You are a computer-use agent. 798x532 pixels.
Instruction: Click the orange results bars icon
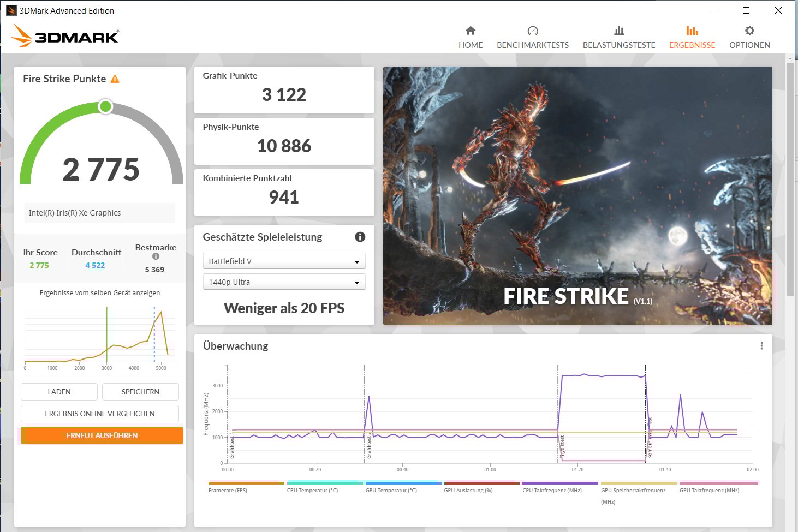click(x=692, y=31)
